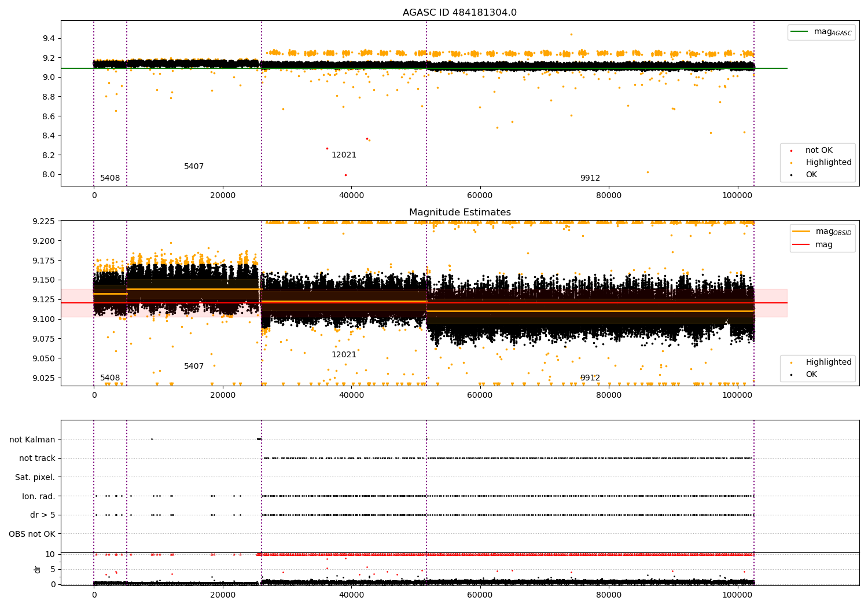Click the '20000' x-axis tick under the bottom plot
This screenshot has width=868, height=608.
click(x=222, y=595)
